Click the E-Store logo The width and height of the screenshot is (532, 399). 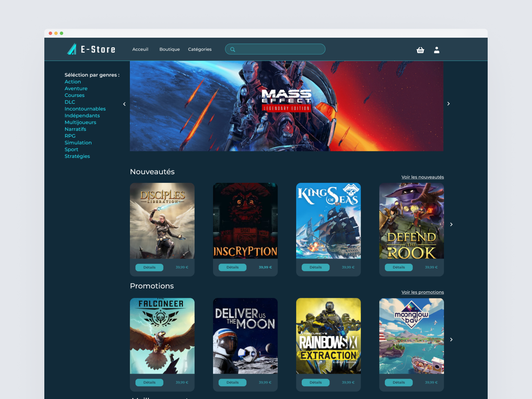(x=91, y=49)
